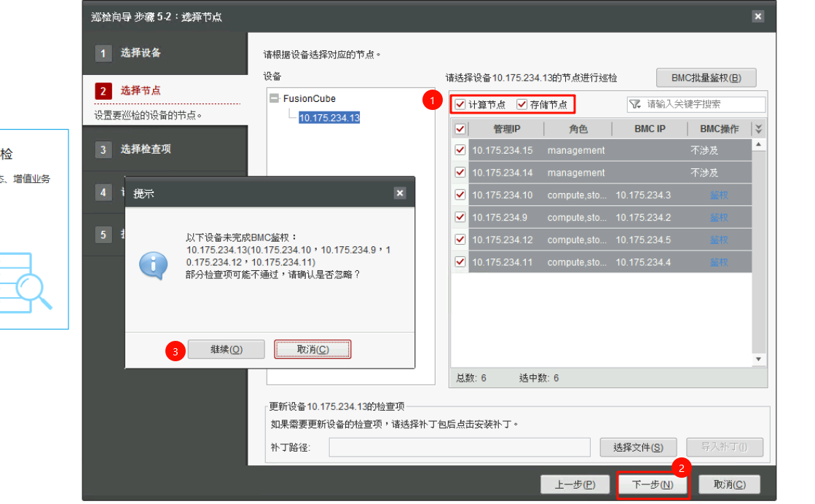Collapse the FusionCube tree node
Viewport: 815px width, 504px height.
(275, 98)
